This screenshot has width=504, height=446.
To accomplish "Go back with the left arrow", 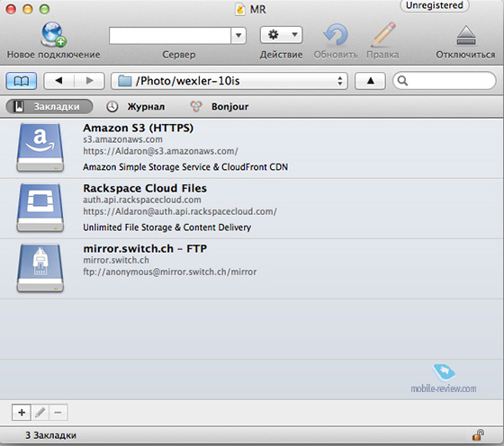I will click(x=58, y=81).
